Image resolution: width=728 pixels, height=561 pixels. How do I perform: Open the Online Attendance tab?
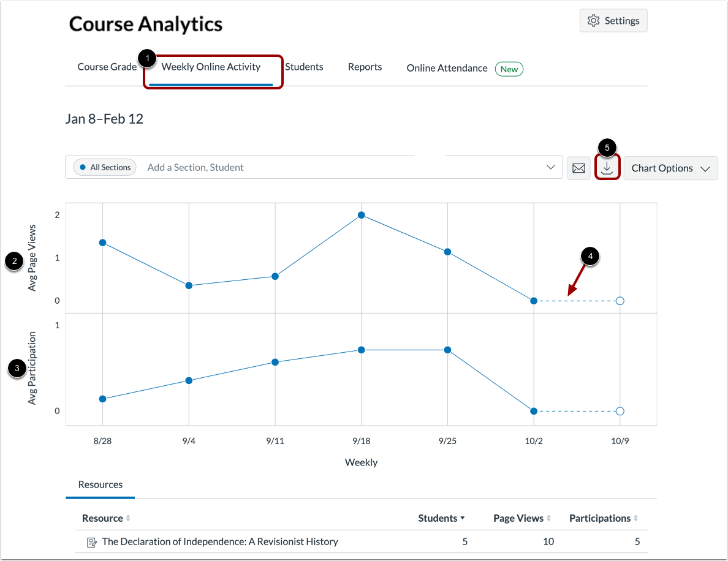447,68
